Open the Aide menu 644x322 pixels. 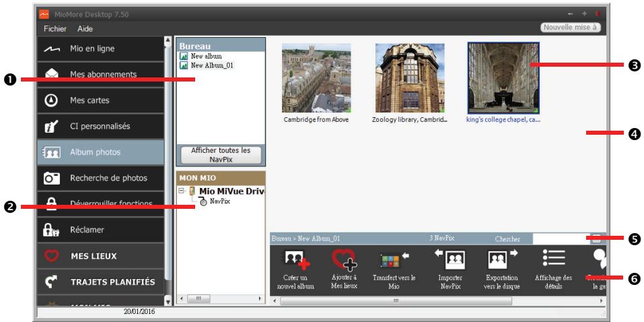pyautogui.click(x=85, y=29)
